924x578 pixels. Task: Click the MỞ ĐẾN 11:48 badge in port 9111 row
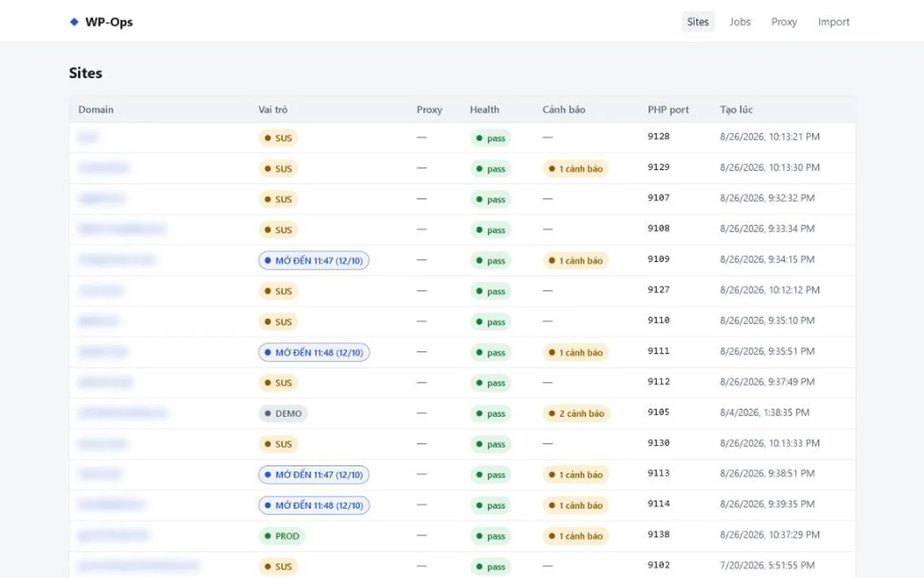click(314, 353)
